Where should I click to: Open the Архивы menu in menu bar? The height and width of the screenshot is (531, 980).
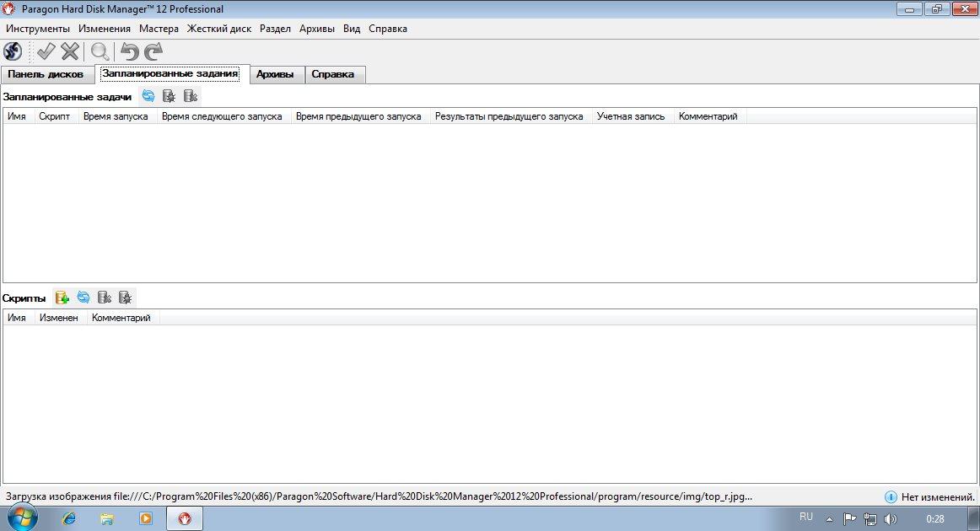tap(317, 29)
